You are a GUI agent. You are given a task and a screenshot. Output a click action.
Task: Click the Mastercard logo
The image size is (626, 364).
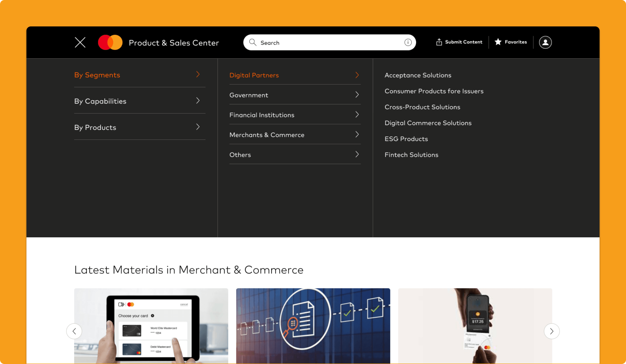[x=110, y=42]
